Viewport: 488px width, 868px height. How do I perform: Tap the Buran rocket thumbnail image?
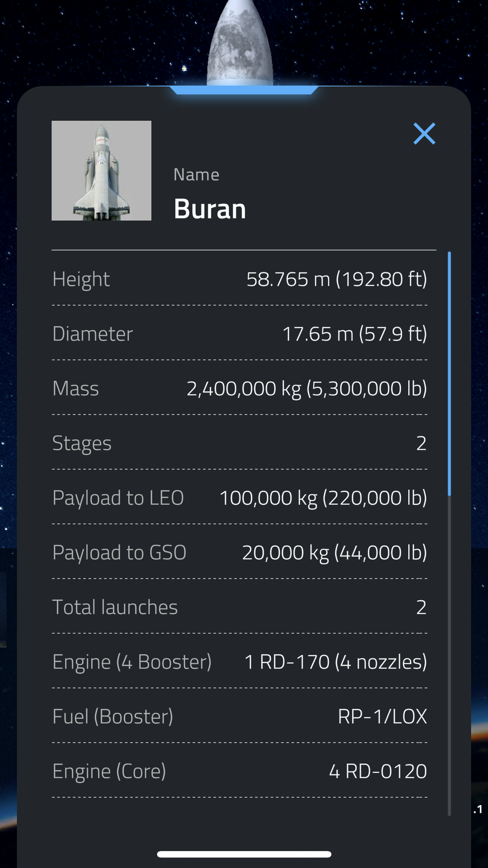[101, 171]
